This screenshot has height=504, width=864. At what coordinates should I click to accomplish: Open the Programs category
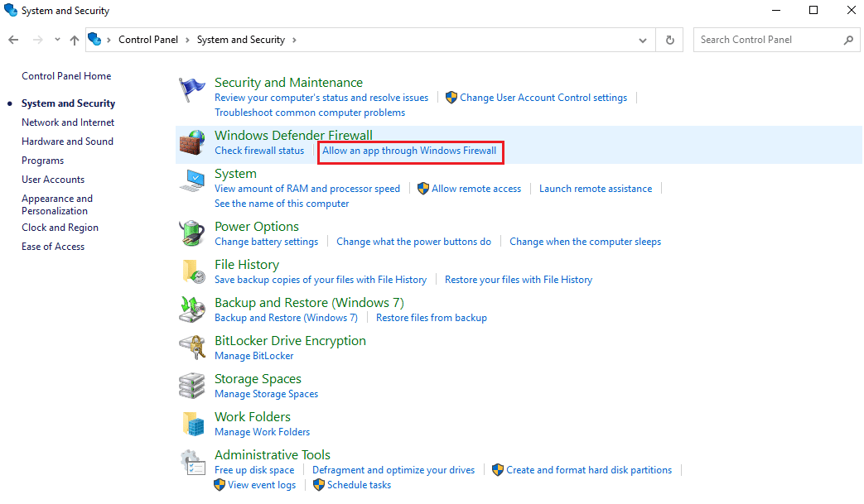[x=42, y=161]
